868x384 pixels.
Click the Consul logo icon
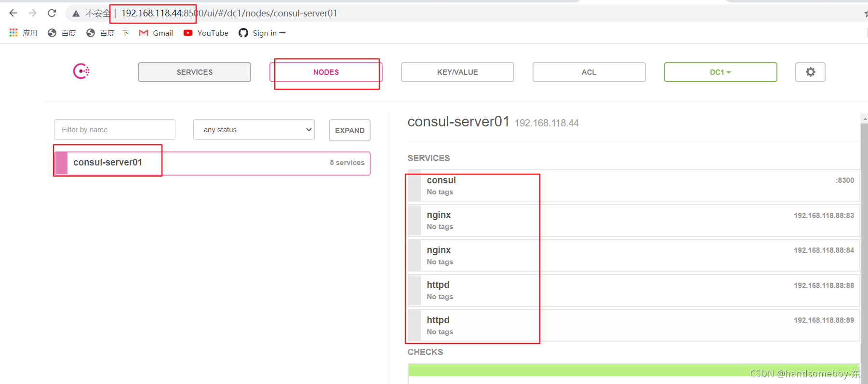pos(81,71)
